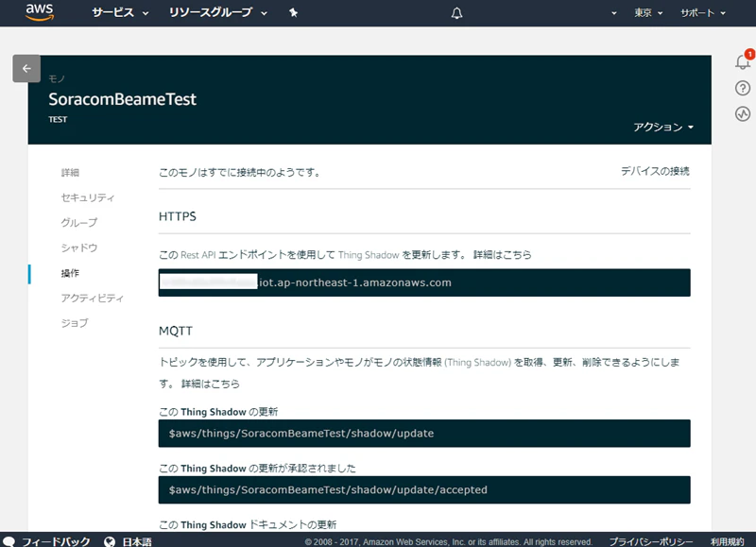Open the リソースグループ dropdown menu
This screenshot has height=547, width=756.
coord(217,12)
